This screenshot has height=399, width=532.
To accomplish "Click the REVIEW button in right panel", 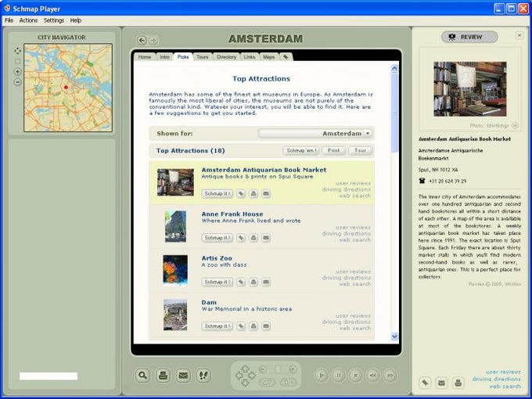I will point(469,37).
